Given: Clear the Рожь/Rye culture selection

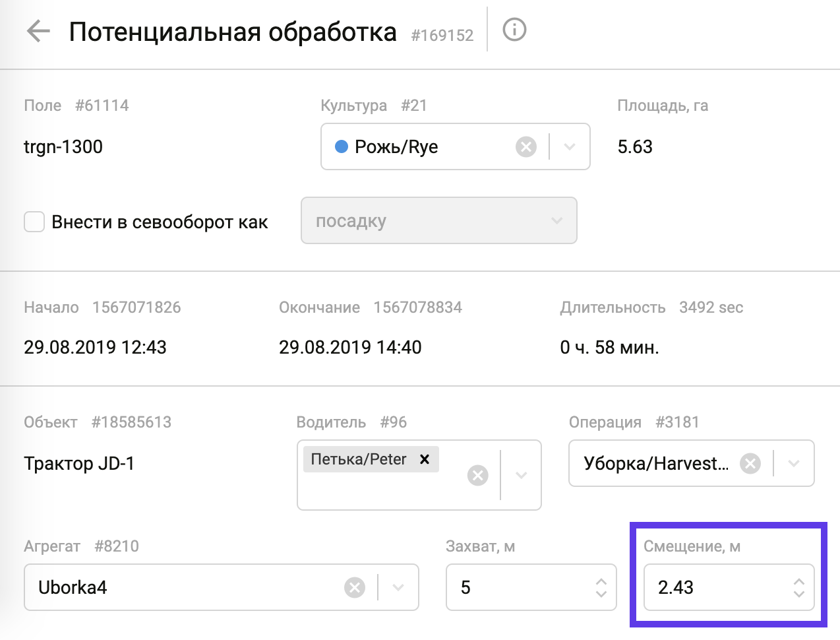Looking at the screenshot, I should pyautogui.click(x=525, y=146).
